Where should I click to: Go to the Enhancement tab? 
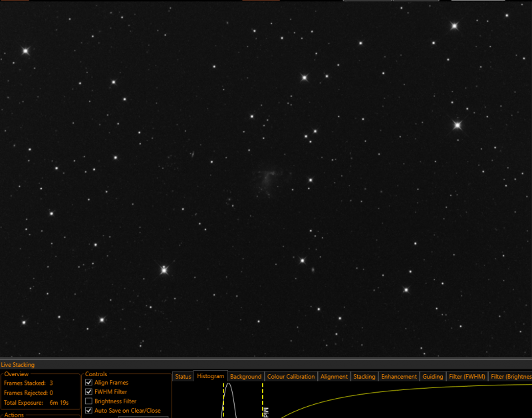tap(398, 376)
